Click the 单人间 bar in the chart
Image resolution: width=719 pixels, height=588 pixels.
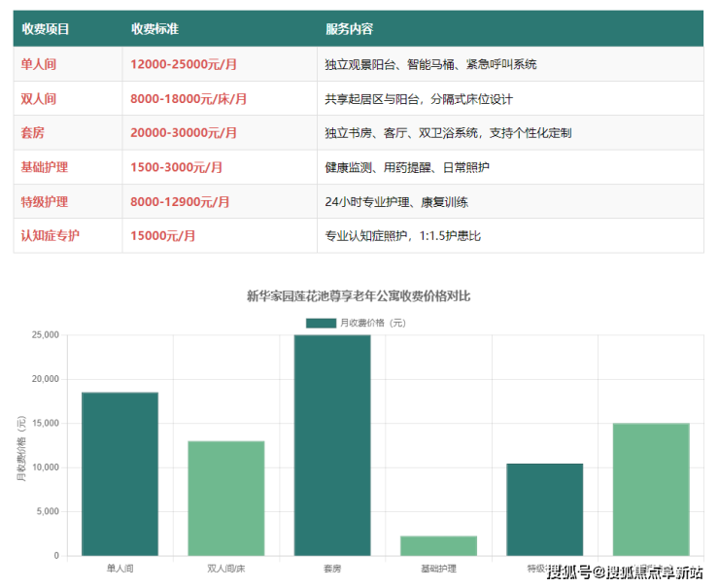(x=120, y=473)
